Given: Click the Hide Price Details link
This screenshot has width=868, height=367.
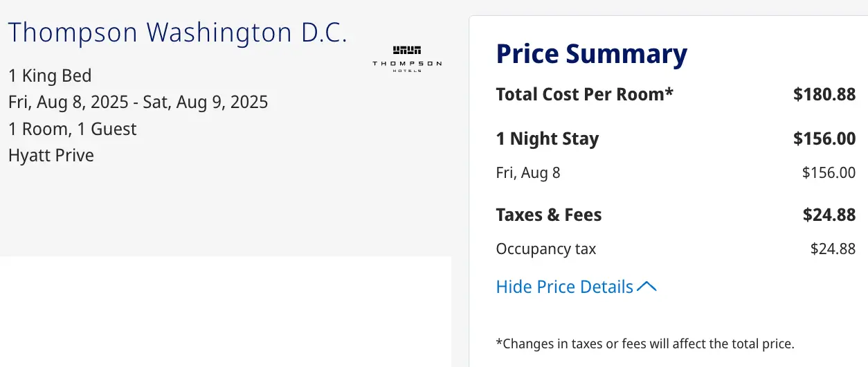Looking at the screenshot, I should (x=576, y=287).
